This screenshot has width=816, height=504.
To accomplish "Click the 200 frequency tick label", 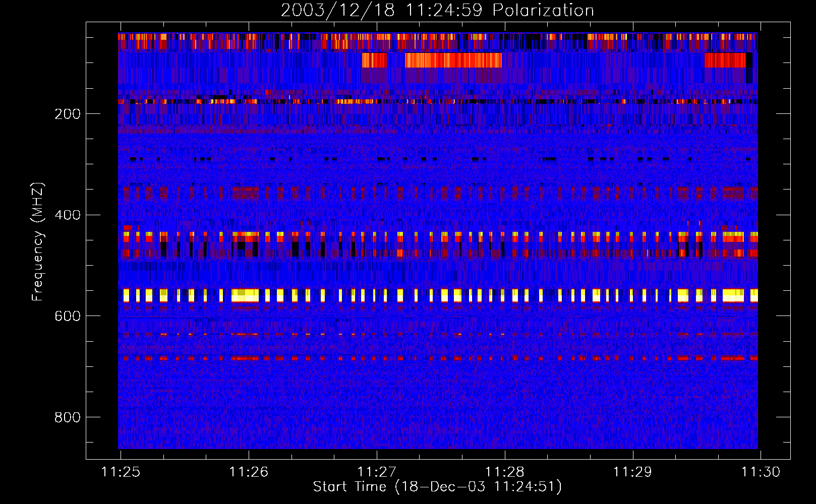I will (x=68, y=114).
